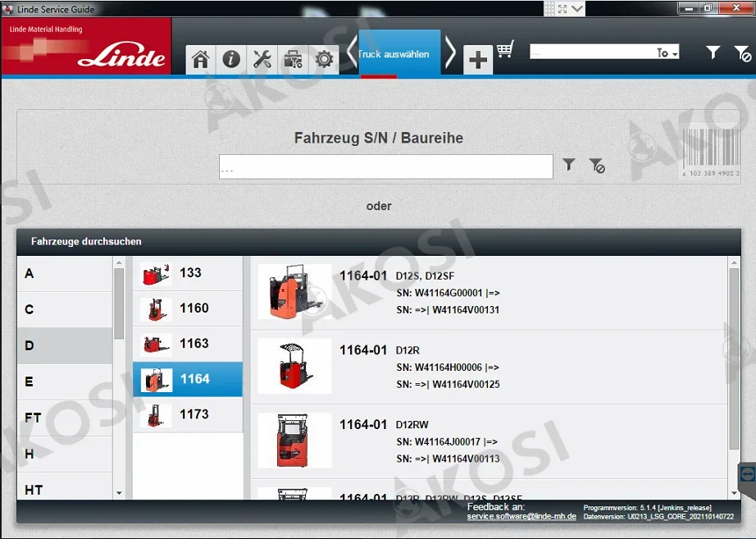
Task: Click the SN: W41164H00006 line
Action: [448, 368]
